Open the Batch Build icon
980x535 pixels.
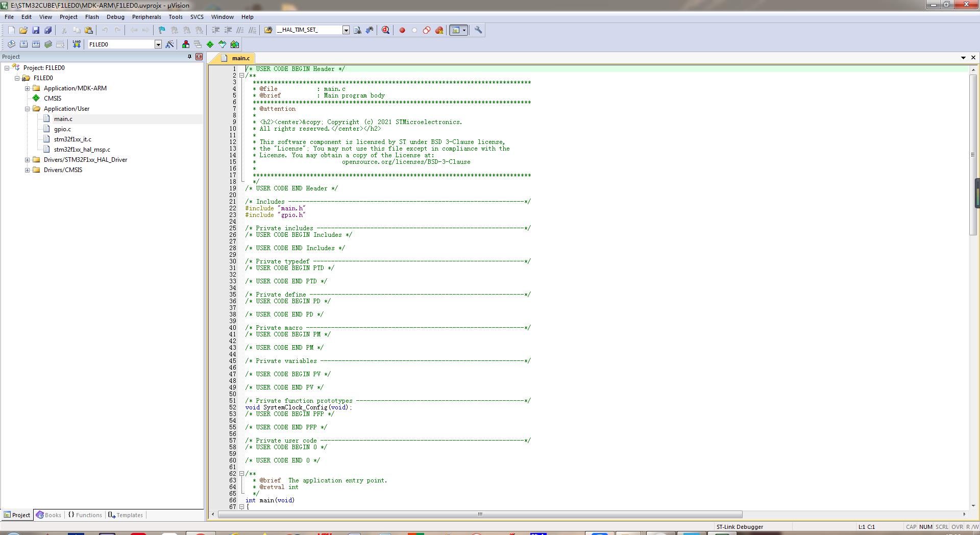click(x=48, y=44)
